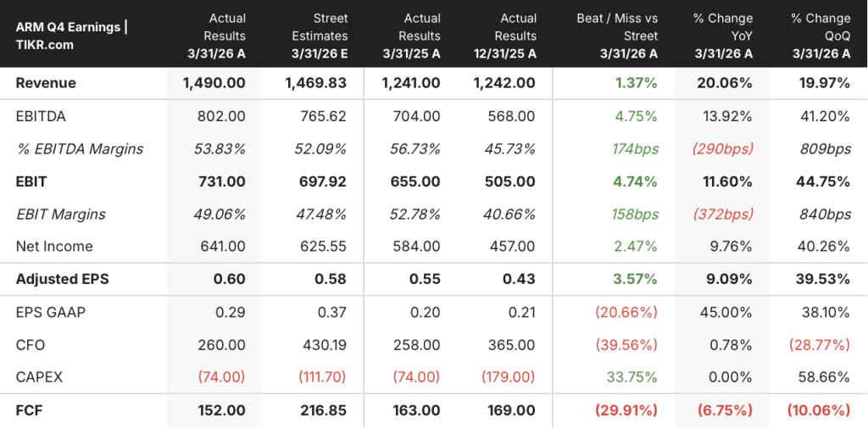Select the FCF row label
Screen dimensions: 868x429
(x=29, y=410)
